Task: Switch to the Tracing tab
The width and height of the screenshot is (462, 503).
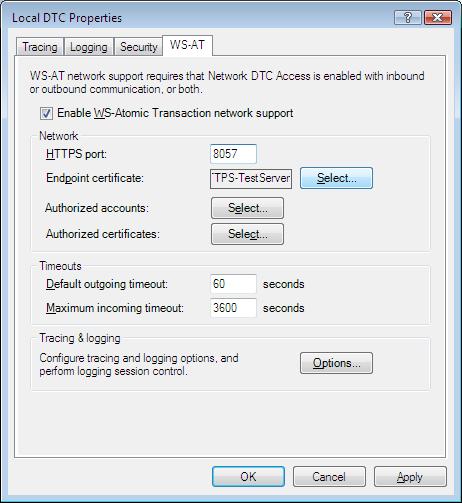Action: click(x=40, y=47)
